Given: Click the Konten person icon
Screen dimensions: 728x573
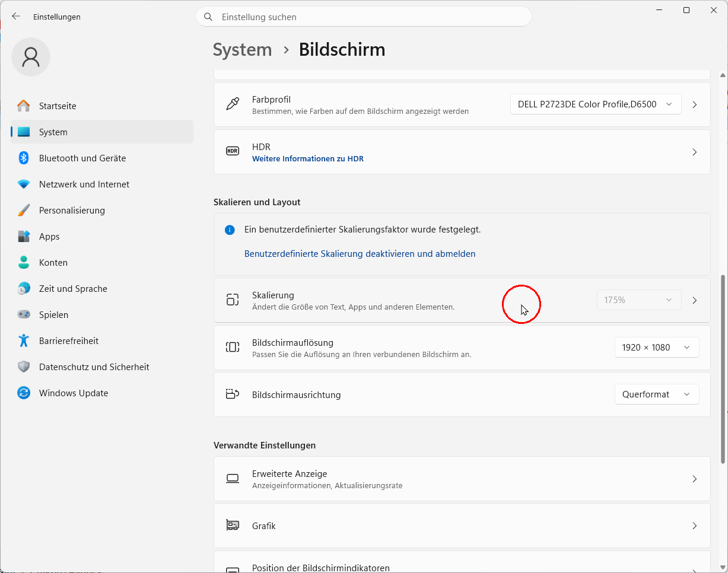Looking at the screenshot, I should click(x=24, y=263).
